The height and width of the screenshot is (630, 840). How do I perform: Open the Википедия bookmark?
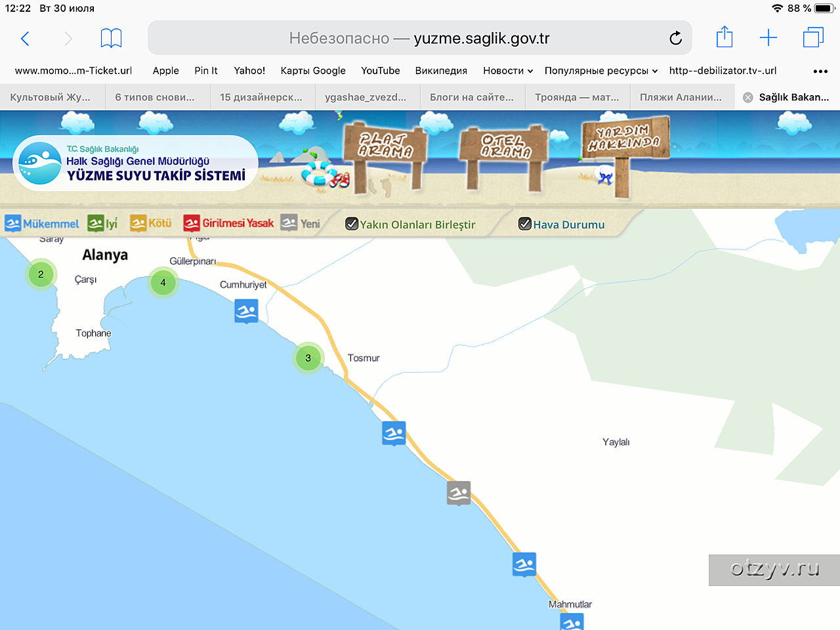(441, 71)
